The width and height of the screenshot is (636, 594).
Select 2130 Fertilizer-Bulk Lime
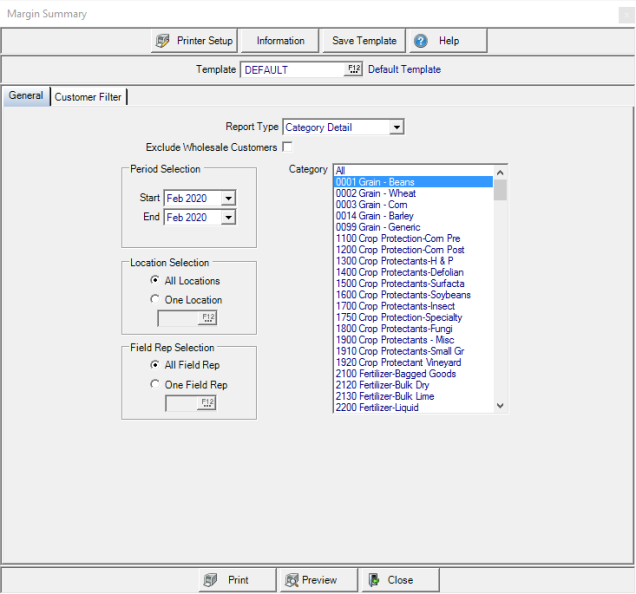click(413, 396)
